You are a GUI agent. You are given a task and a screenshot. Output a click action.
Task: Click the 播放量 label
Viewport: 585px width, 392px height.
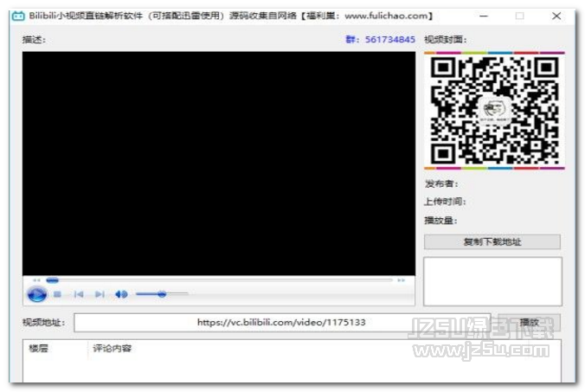click(x=441, y=221)
